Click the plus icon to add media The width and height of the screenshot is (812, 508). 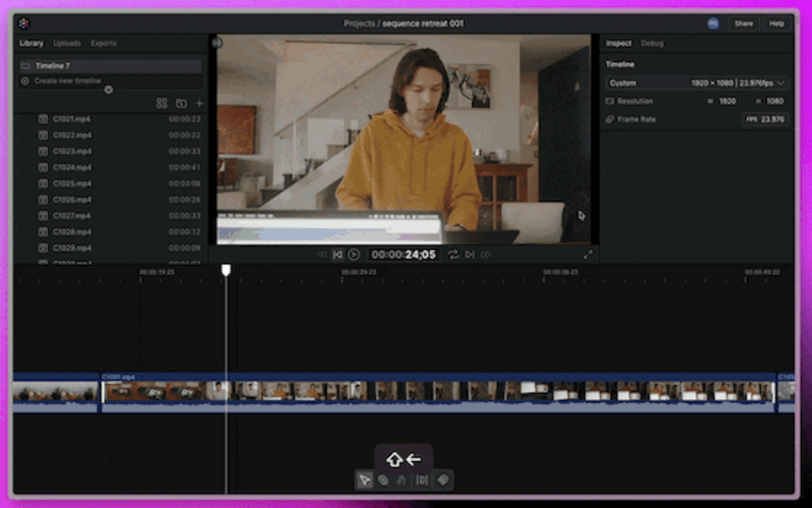click(x=199, y=102)
